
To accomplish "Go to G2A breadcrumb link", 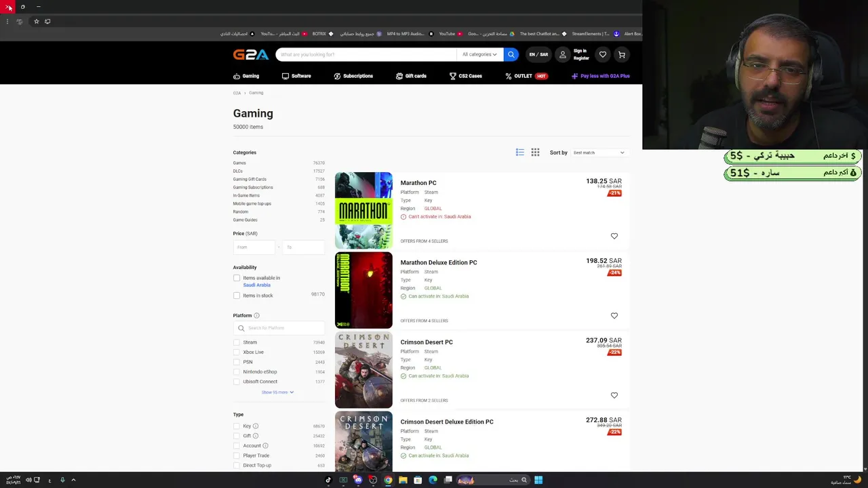I will tap(237, 93).
